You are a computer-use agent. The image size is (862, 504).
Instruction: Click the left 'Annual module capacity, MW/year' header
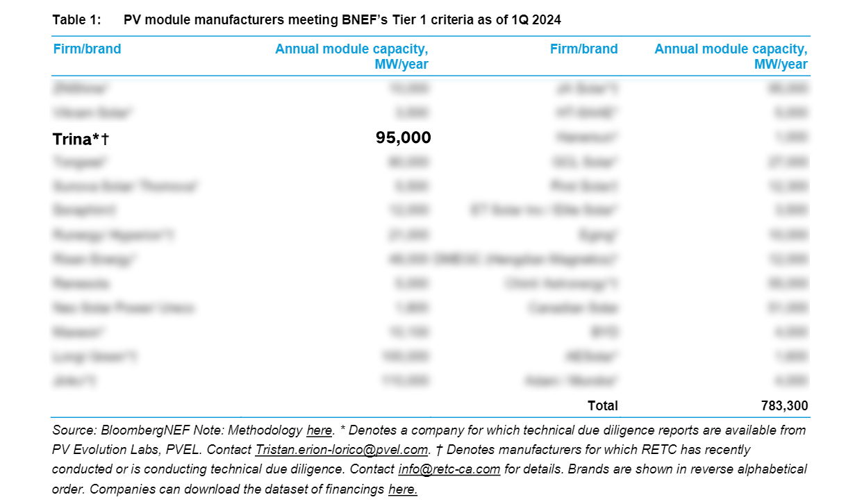(x=351, y=57)
